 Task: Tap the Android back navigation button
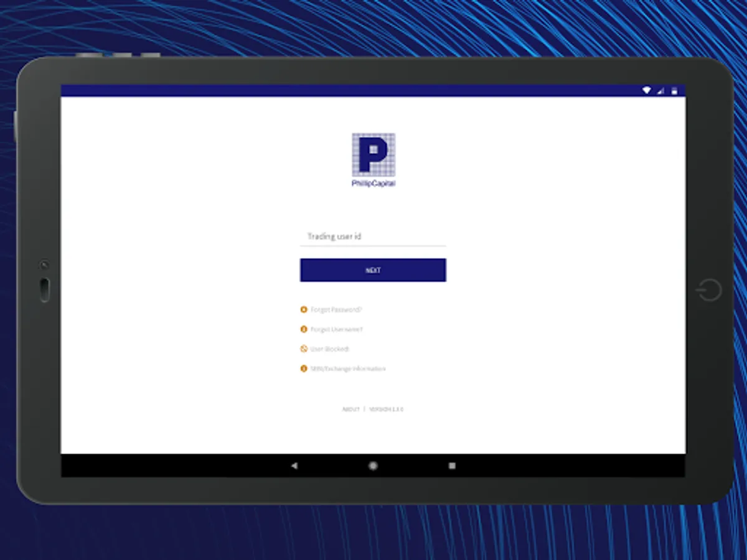coord(294,465)
